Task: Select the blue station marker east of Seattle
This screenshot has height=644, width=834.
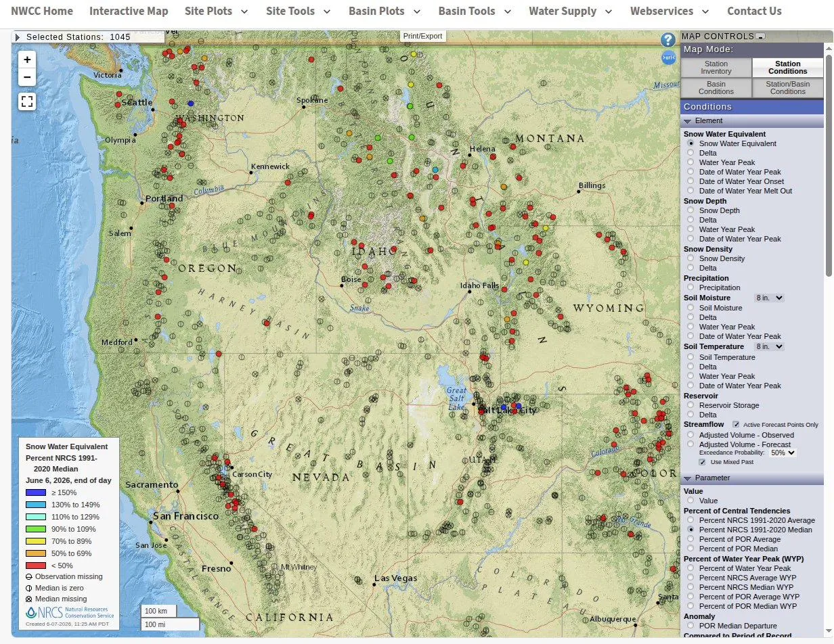Action: click(x=191, y=103)
